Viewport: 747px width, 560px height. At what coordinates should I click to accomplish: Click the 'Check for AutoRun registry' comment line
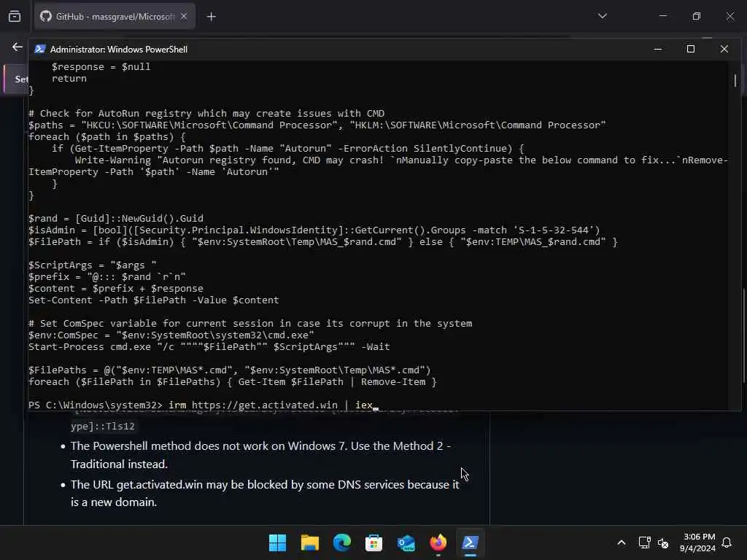(206, 113)
